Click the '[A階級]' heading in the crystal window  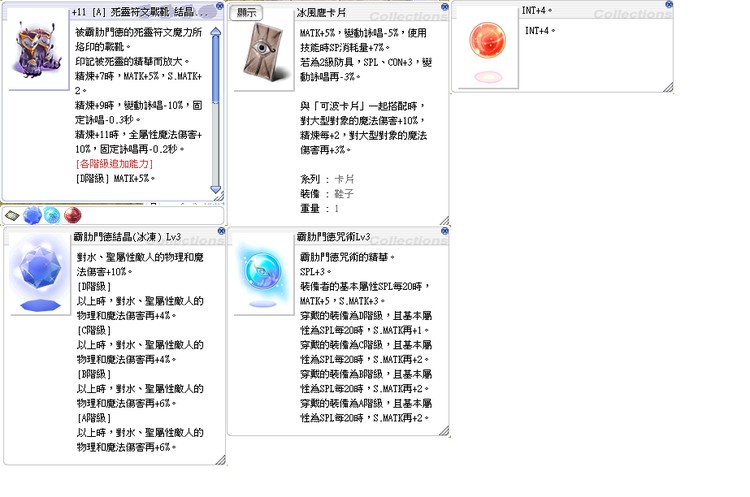pyautogui.click(x=94, y=418)
